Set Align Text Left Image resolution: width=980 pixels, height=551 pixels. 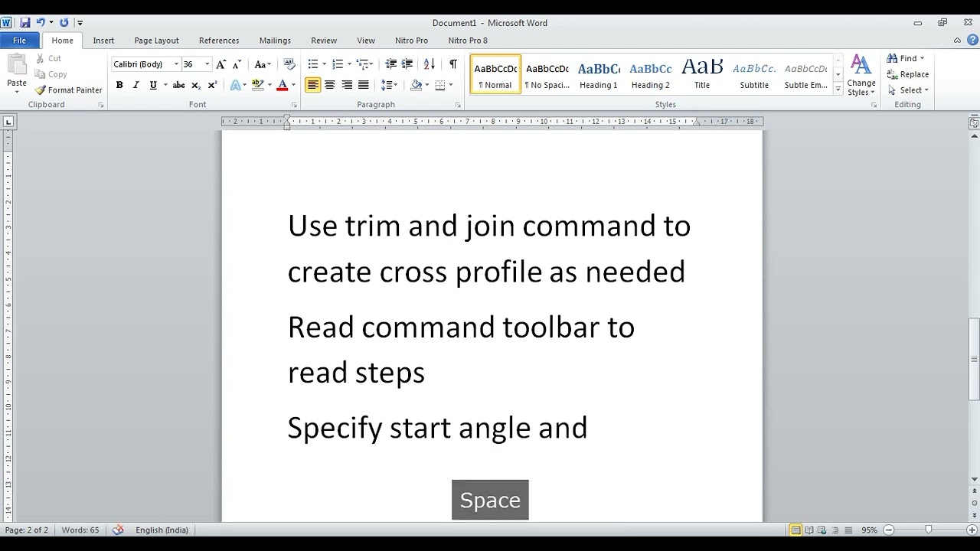click(x=312, y=85)
